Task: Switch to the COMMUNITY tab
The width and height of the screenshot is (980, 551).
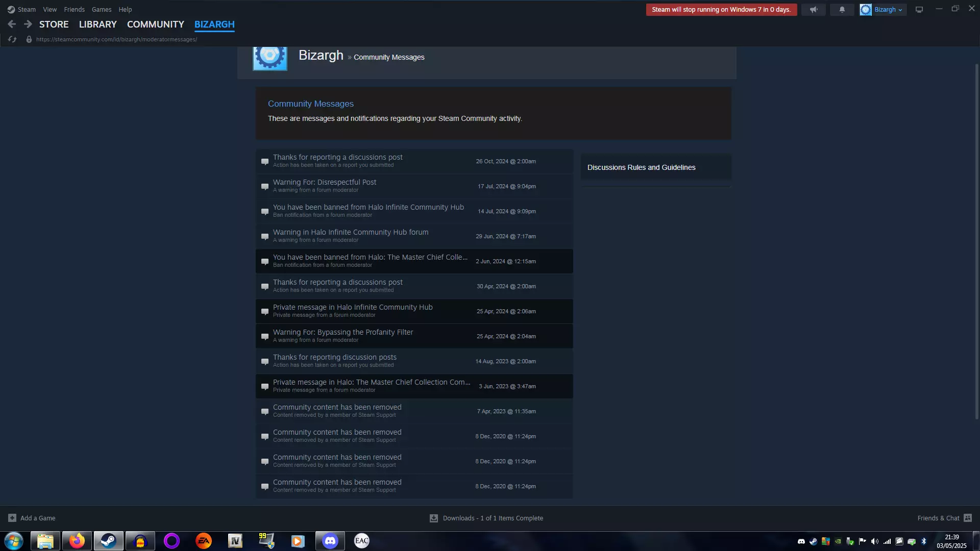Action: point(155,24)
